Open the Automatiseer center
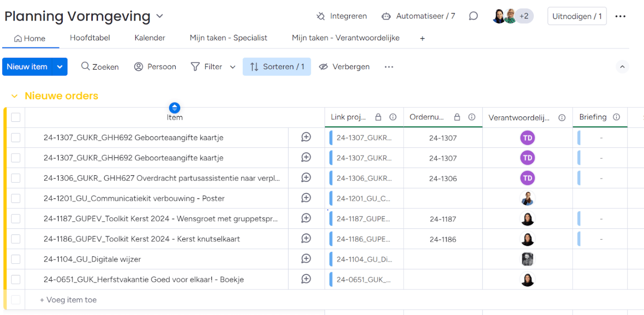The image size is (644, 315). coord(418,16)
